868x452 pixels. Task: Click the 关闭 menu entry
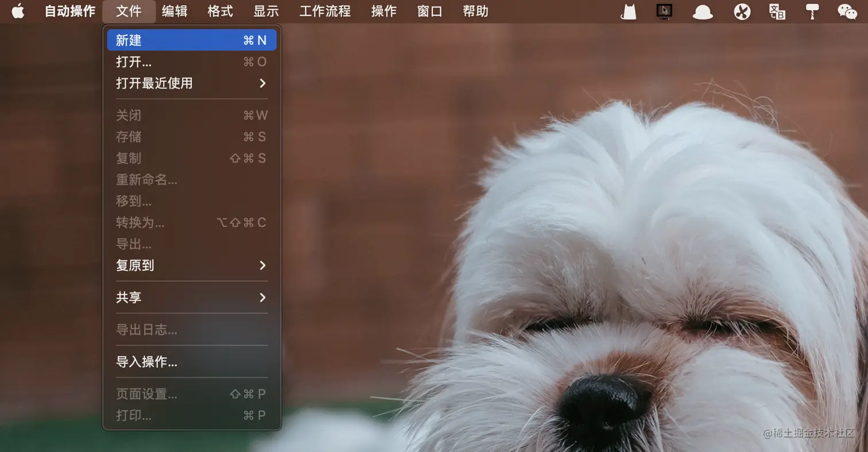192,115
